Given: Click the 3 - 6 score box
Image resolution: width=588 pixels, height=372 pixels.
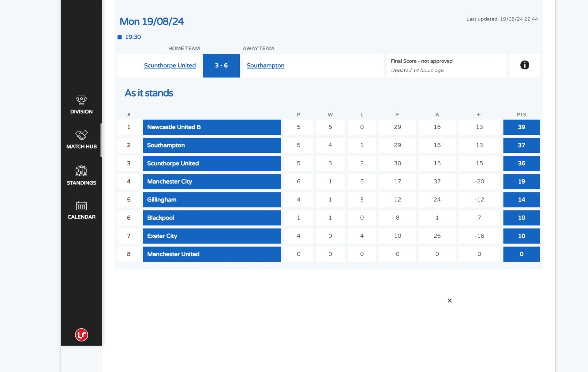Looking at the screenshot, I should click(x=221, y=66).
